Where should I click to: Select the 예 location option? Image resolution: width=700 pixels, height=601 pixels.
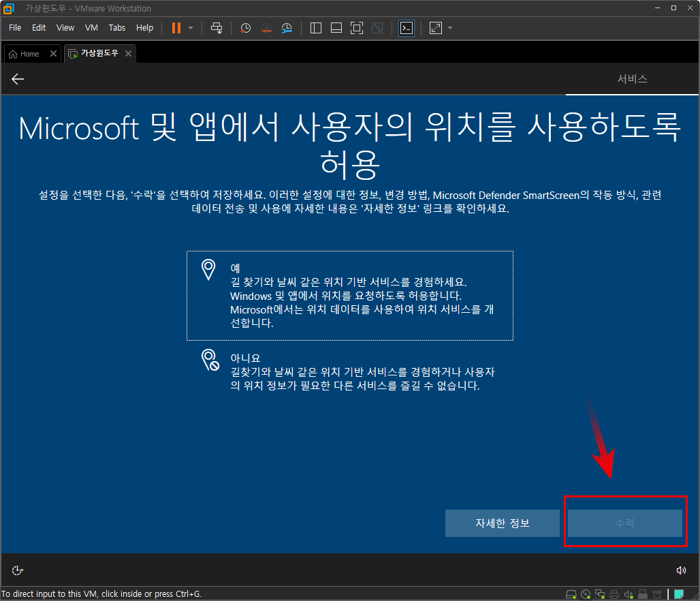click(349, 295)
